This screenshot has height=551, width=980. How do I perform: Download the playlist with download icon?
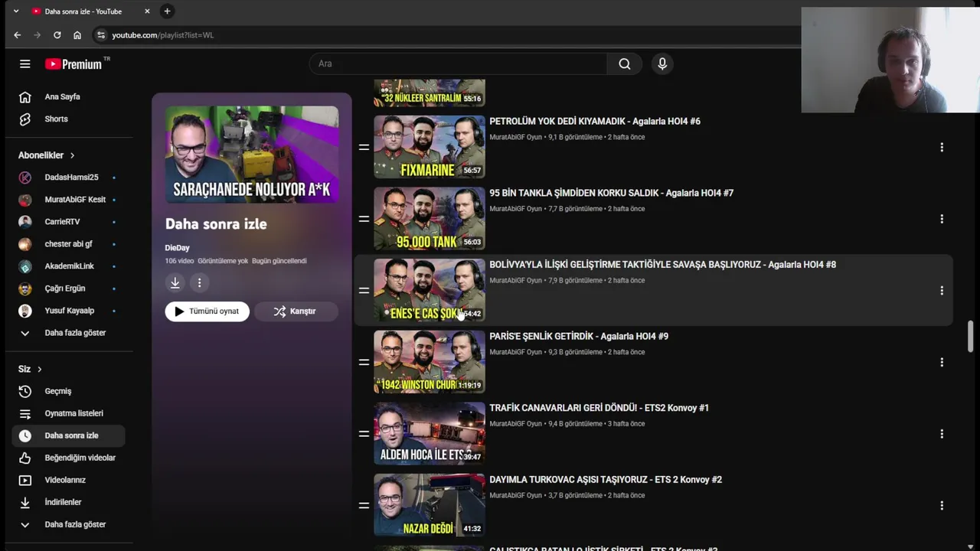(175, 283)
